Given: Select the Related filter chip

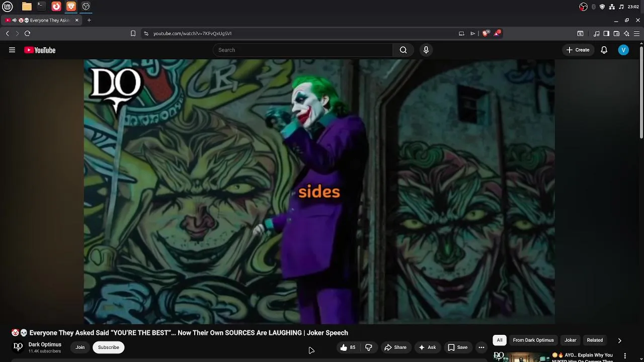Looking at the screenshot, I should pos(595,340).
